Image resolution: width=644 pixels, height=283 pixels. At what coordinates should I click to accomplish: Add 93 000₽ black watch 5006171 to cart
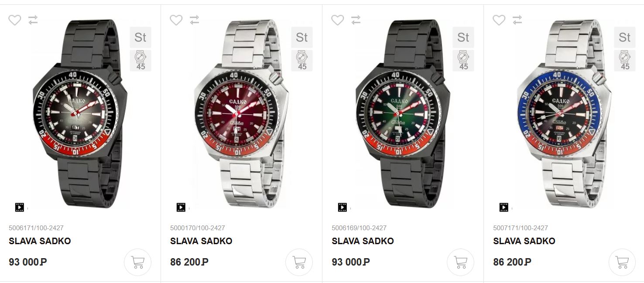pyautogui.click(x=137, y=262)
